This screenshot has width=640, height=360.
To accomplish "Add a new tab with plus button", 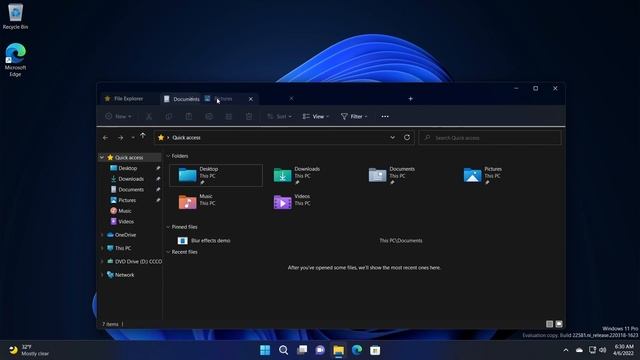I will pos(410,99).
